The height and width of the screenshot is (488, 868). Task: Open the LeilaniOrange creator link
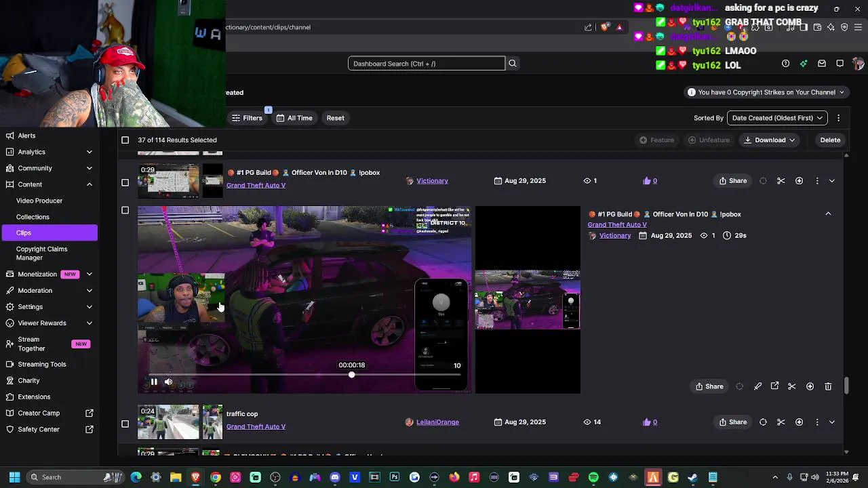tap(437, 422)
